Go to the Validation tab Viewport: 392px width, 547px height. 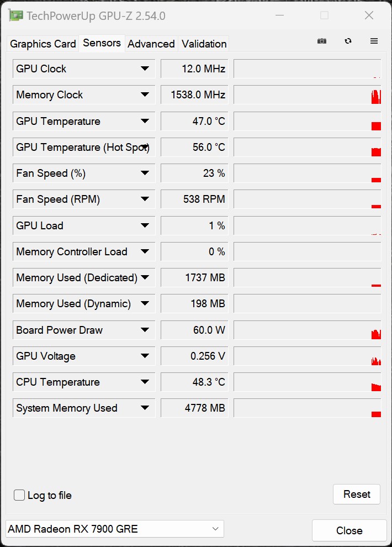tap(204, 44)
